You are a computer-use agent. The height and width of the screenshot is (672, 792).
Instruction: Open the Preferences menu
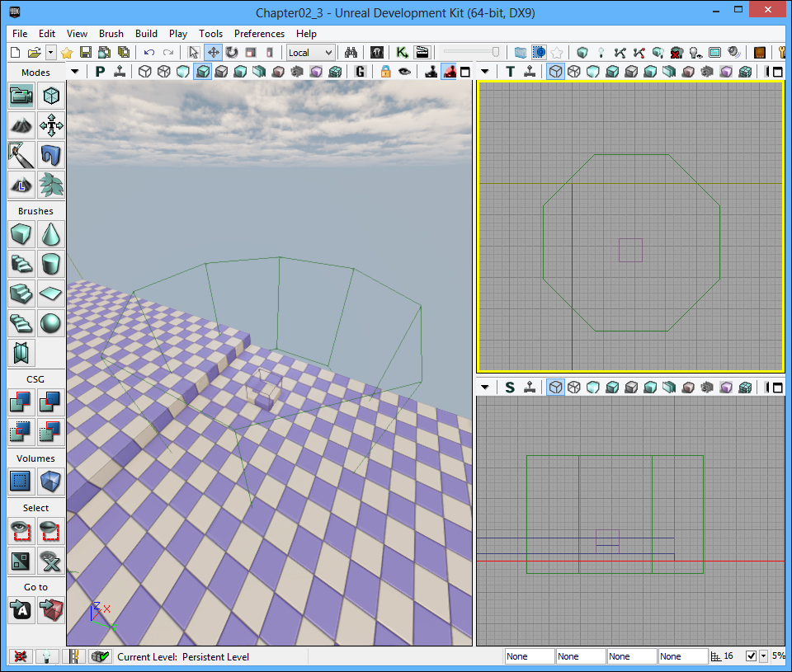pyautogui.click(x=259, y=34)
